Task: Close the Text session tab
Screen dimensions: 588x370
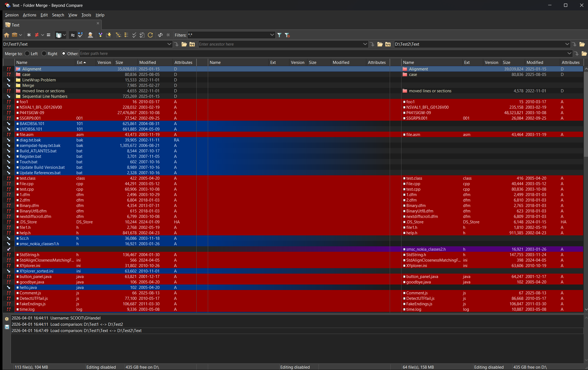Action: (x=98, y=23)
